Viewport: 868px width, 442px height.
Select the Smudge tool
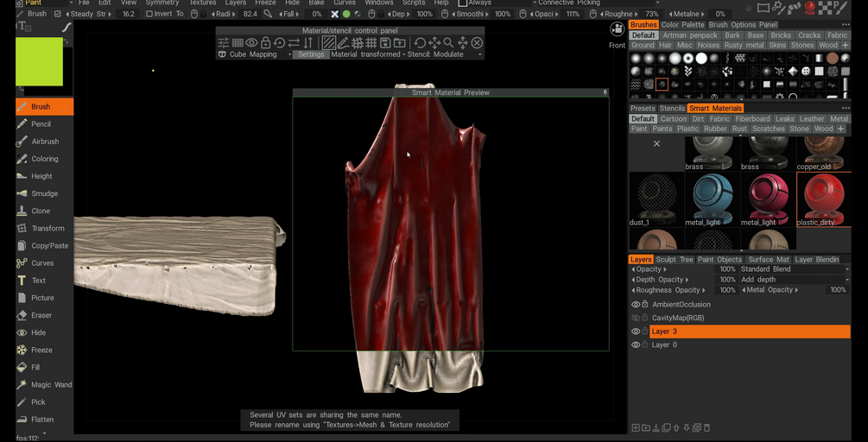44,193
